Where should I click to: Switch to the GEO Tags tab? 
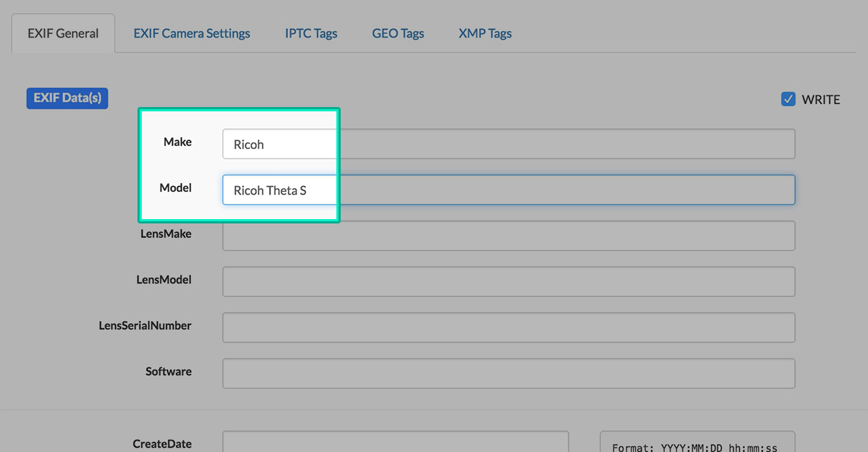pyautogui.click(x=398, y=33)
